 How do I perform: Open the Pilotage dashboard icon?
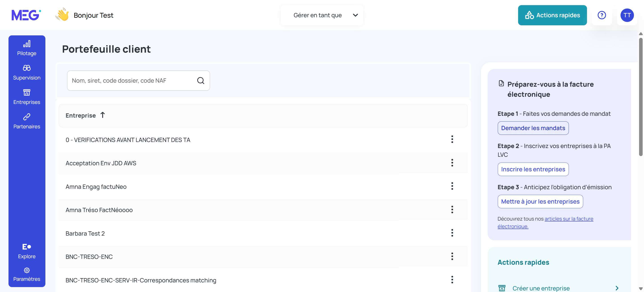pos(27,44)
